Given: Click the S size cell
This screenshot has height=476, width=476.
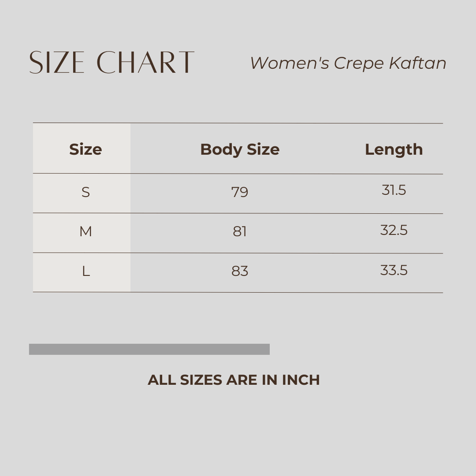Looking at the screenshot, I should (86, 192).
